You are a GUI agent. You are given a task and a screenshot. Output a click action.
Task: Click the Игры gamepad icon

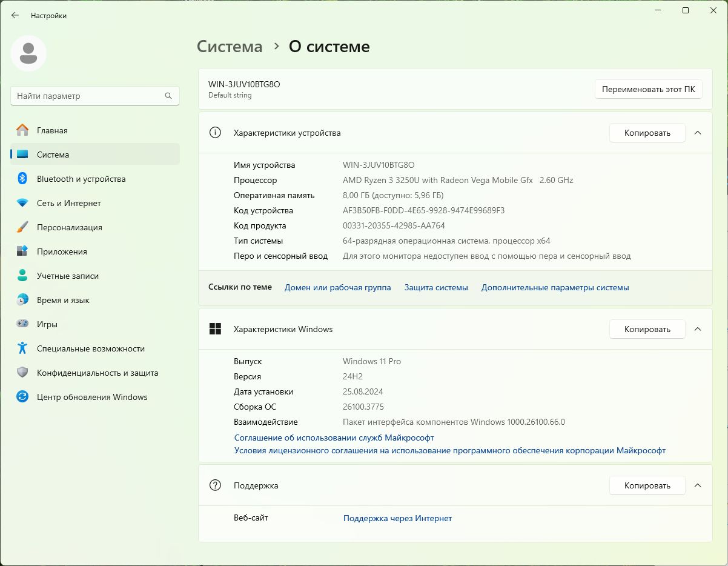[22, 324]
